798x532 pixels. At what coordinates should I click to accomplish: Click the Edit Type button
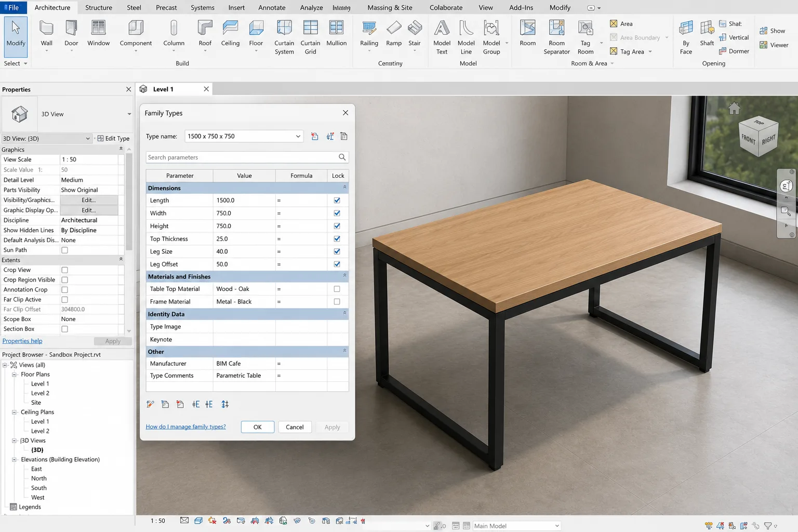coord(113,138)
